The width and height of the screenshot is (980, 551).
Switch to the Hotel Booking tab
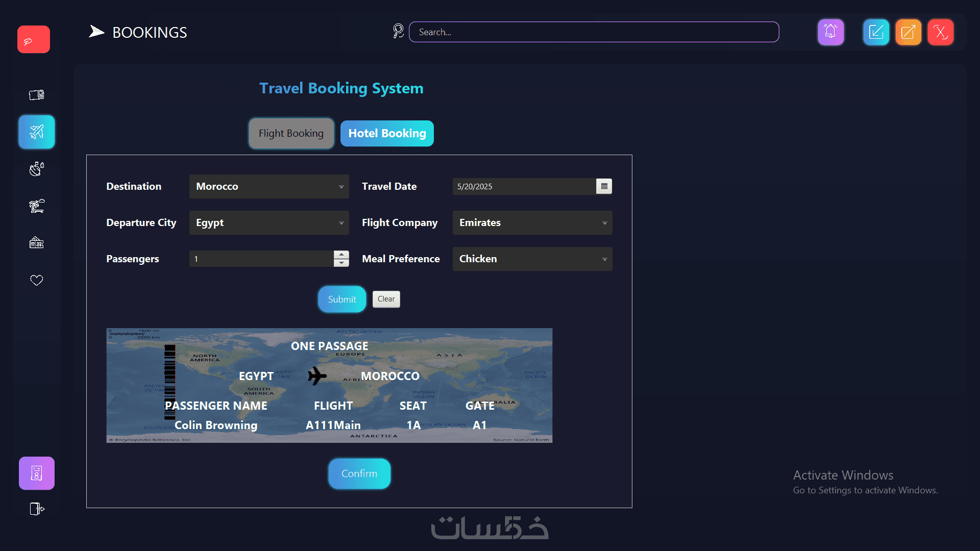pyautogui.click(x=387, y=133)
